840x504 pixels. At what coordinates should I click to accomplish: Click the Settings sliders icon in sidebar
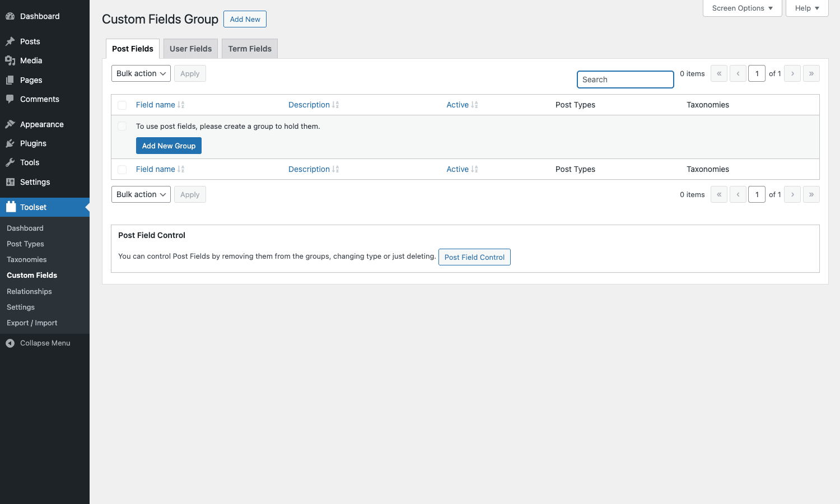[x=10, y=182]
